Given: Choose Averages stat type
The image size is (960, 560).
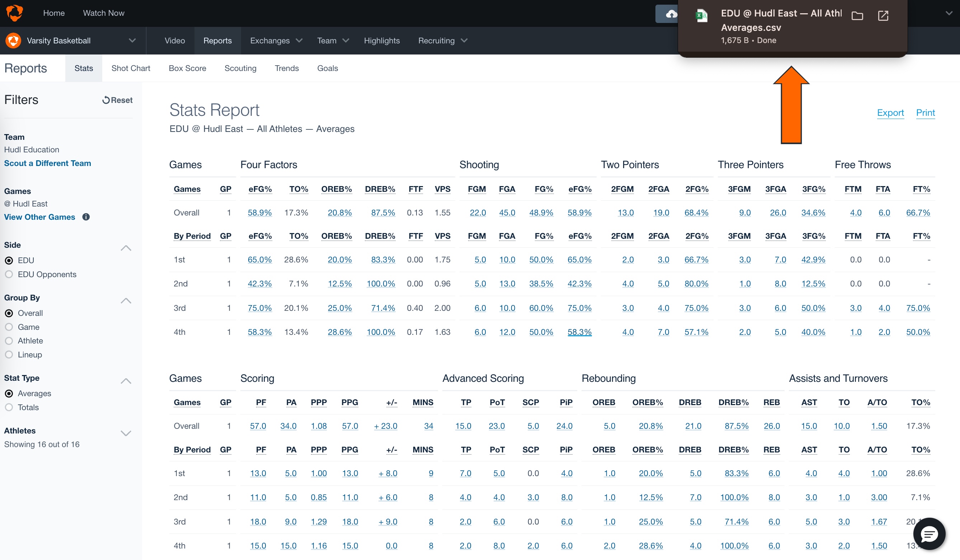Looking at the screenshot, I should pyautogui.click(x=9, y=394).
